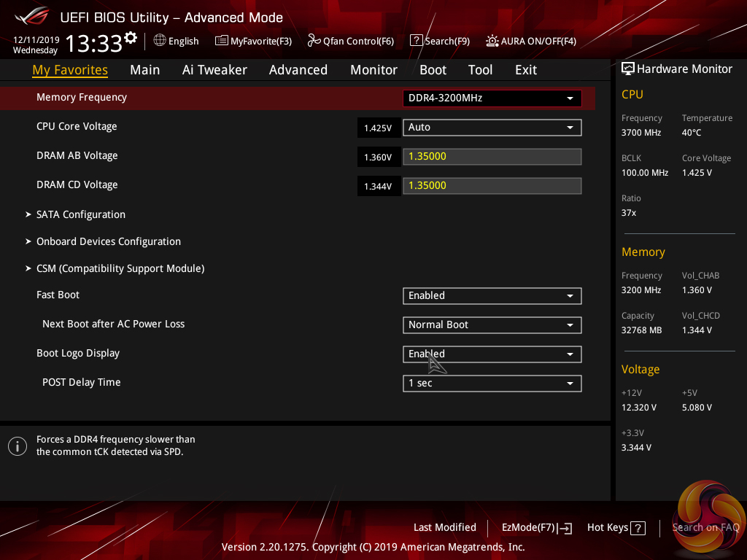This screenshot has height=560, width=747.
Task: Expand the SATA Configuration submenu
Action: 80,214
